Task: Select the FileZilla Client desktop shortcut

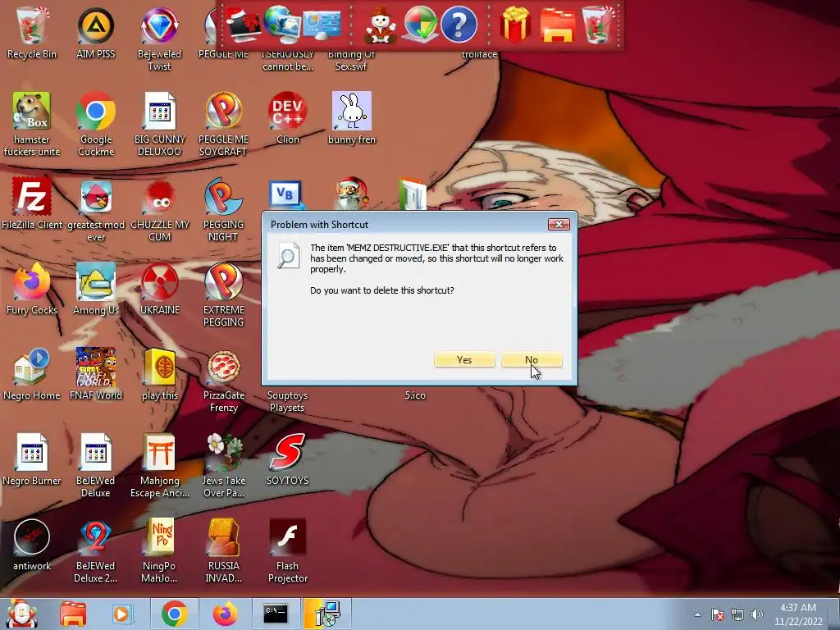Action: click(x=32, y=203)
